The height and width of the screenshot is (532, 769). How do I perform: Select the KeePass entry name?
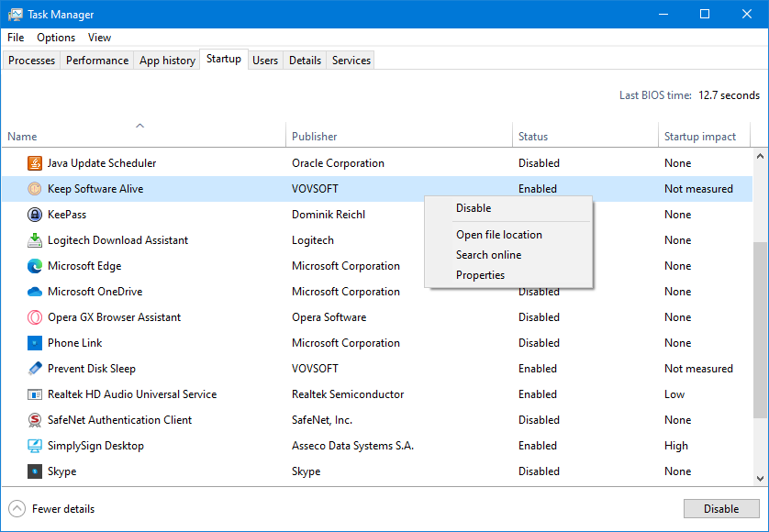coord(67,215)
